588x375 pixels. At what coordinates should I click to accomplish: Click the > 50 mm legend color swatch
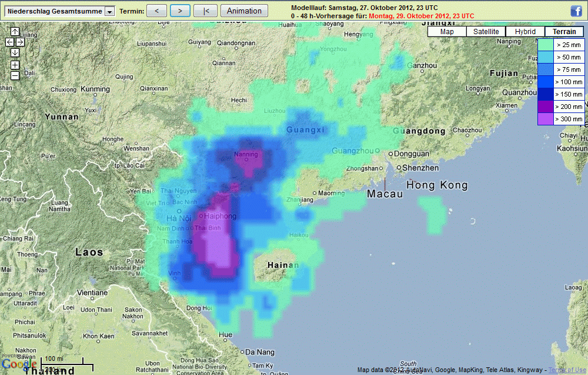pyautogui.click(x=546, y=57)
